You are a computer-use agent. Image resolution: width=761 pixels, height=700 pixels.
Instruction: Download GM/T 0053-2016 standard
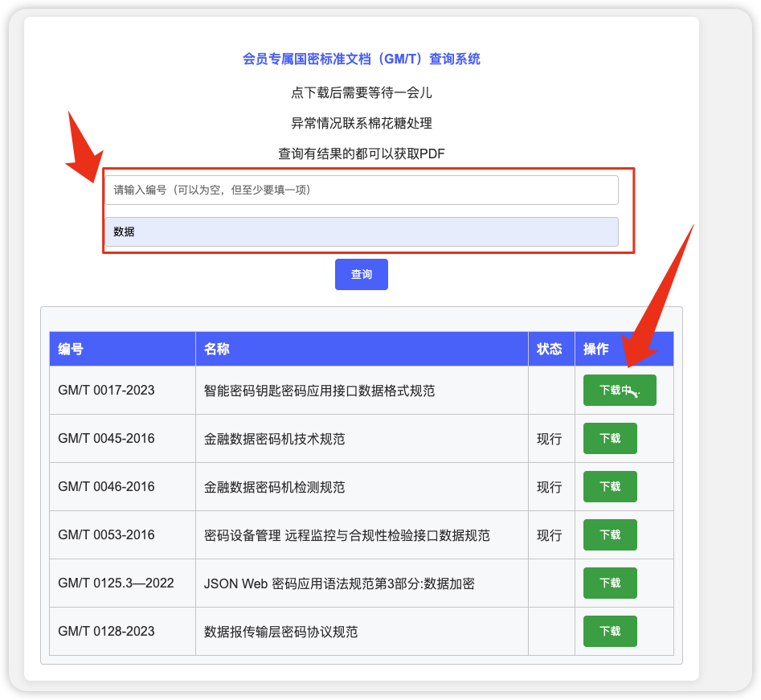[x=610, y=534]
